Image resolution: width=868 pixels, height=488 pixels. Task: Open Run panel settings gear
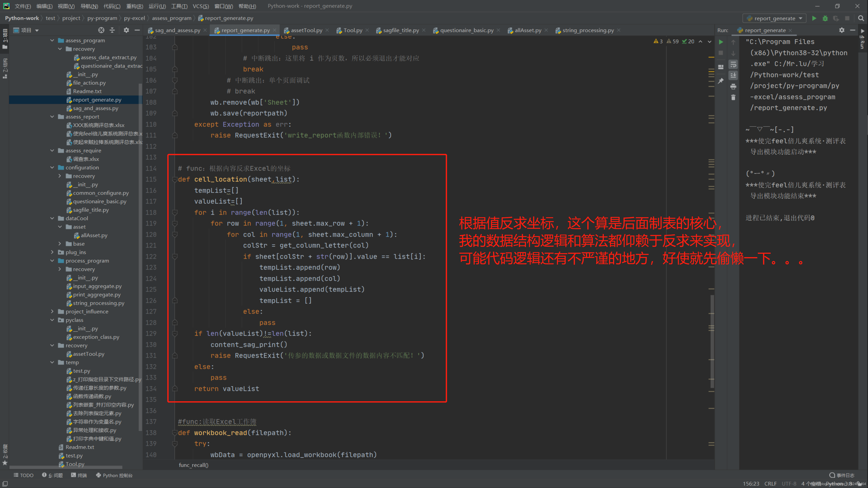click(842, 30)
